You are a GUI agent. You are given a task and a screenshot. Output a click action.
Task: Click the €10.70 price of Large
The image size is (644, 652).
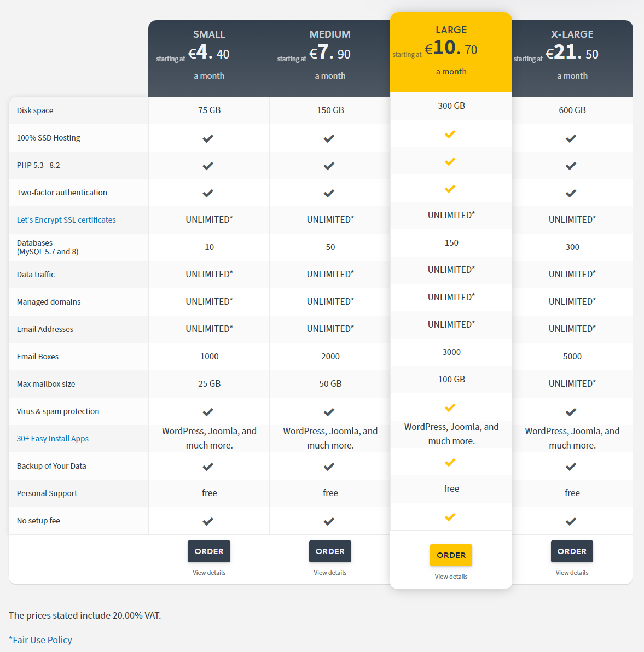pyautogui.click(x=450, y=48)
